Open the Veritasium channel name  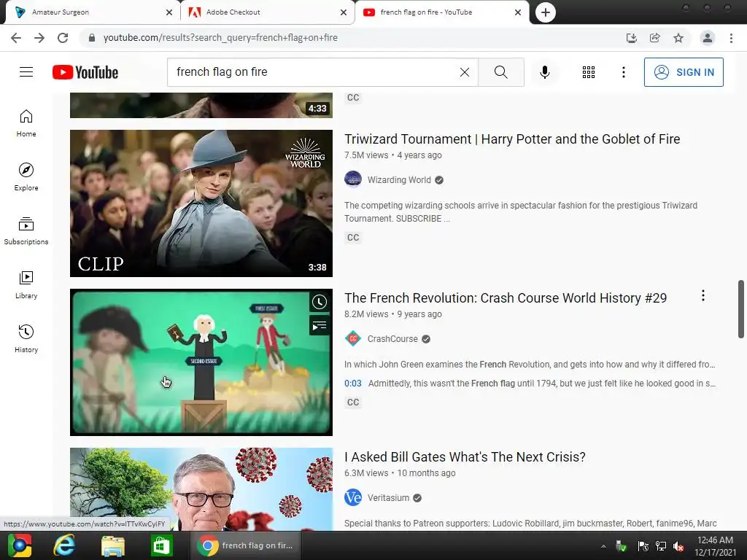388,498
